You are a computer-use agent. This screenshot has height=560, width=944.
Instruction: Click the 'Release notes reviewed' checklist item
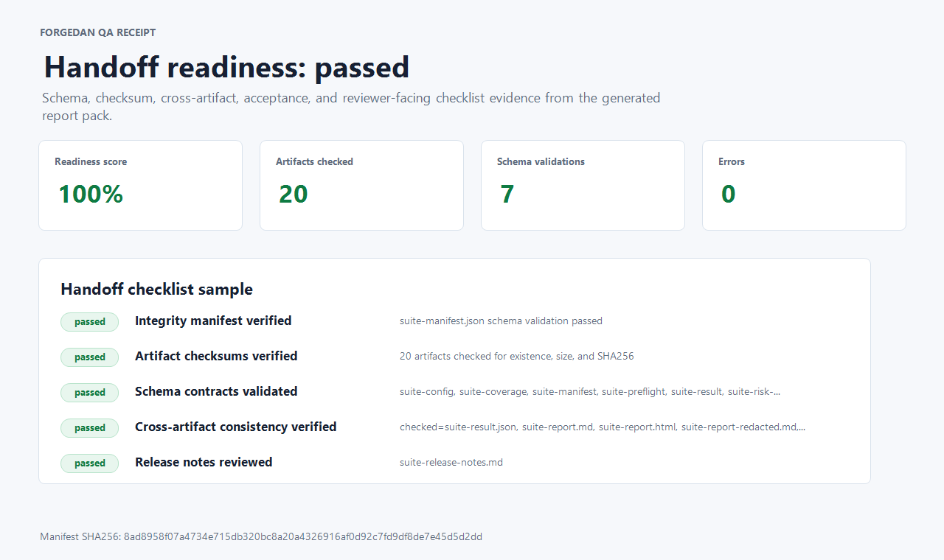coord(204,462)
